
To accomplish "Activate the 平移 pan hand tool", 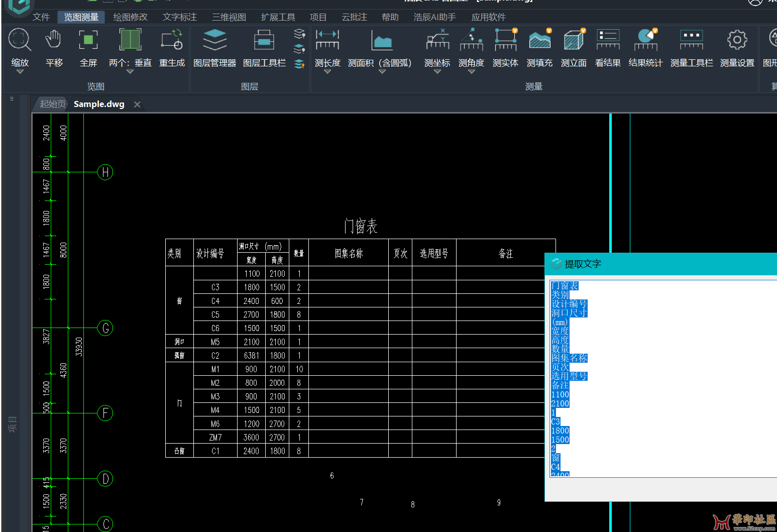I will 54,40.
